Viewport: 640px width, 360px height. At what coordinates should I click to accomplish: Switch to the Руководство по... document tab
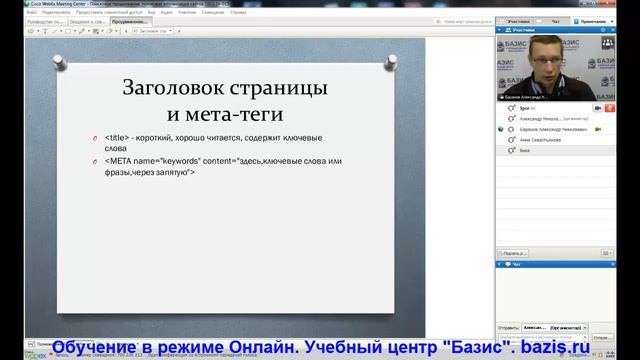point(46,22)
